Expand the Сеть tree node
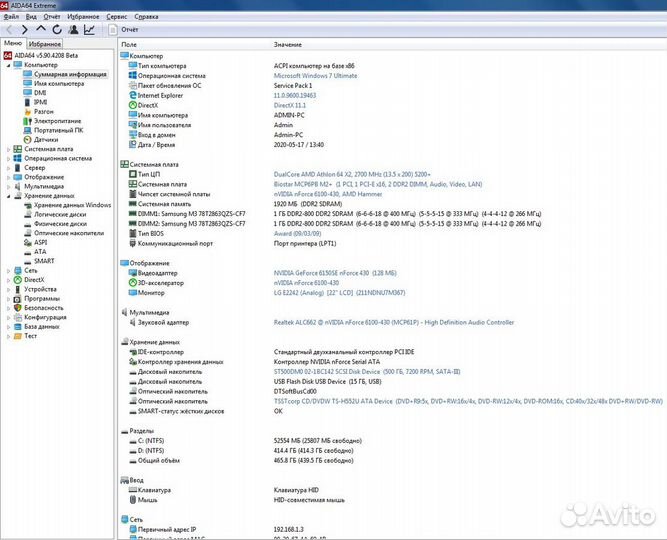Image resolution: width=667 pixels, height=540 pixels. 8,270
